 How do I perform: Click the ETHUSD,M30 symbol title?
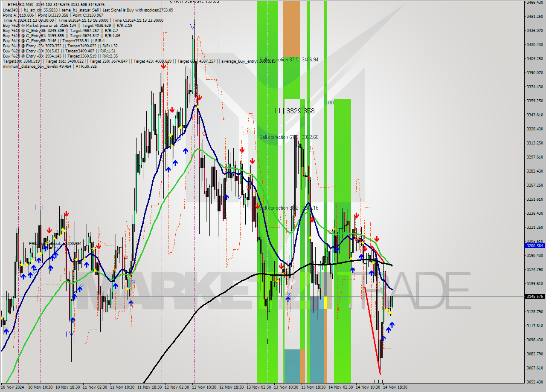(x=21, y=4)
